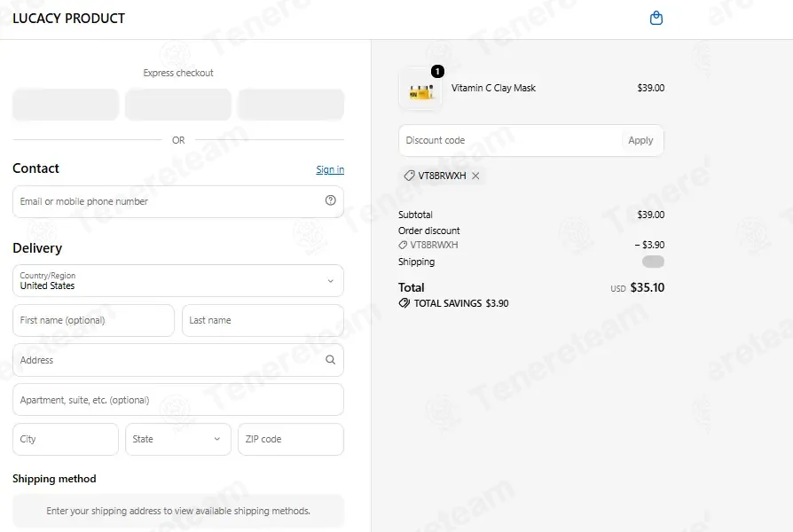Click the discount amount – $3.90
The height and width of the screenshot is (532, 793).
tap(650, 245)
